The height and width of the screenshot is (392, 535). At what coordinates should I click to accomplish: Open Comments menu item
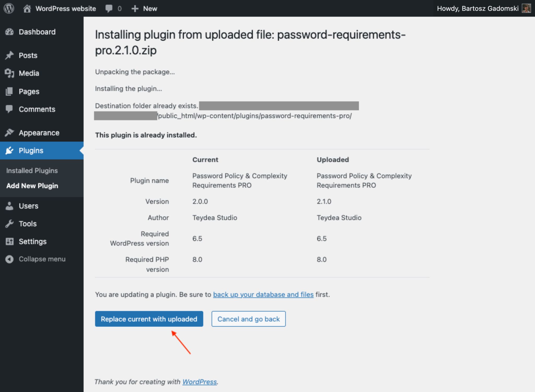click(37, 109)
